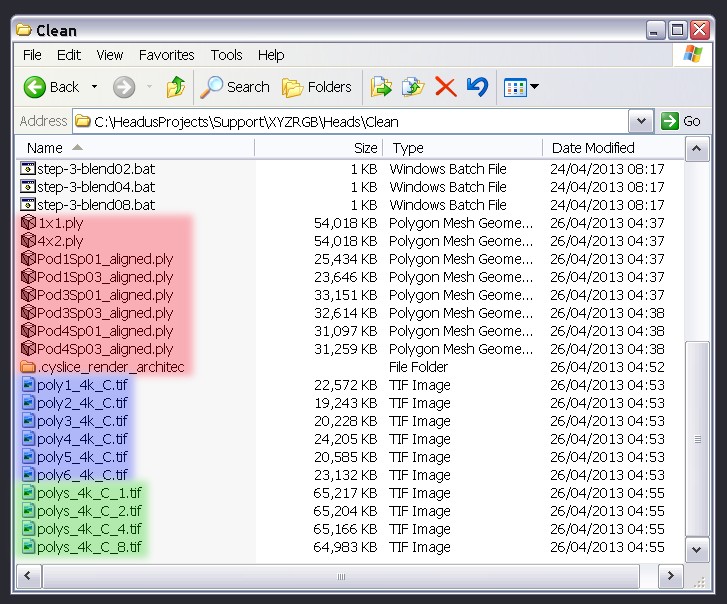Select Pod1Sp03_aligned.ply file name

point(105,277)
